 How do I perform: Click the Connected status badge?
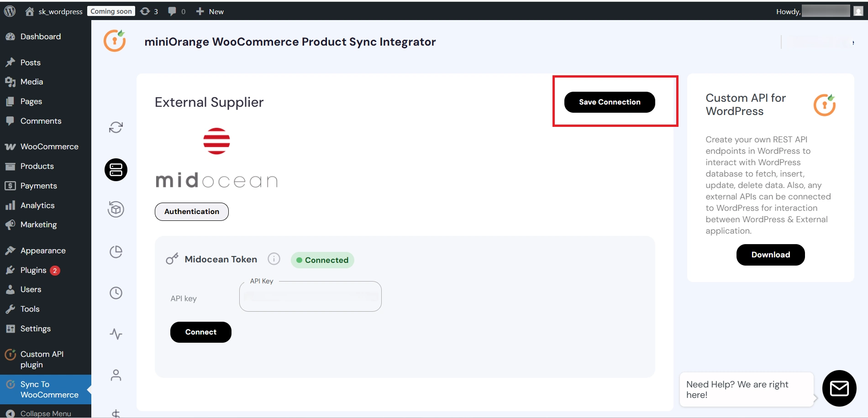click(322, 260)
